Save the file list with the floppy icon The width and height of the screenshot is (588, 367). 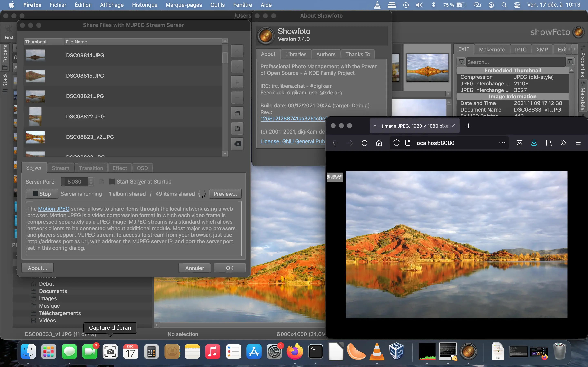[x=237, y=128]
